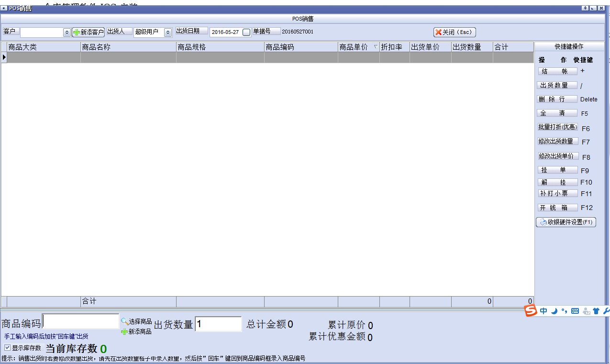Image resolution: width=610 pixels, height=364 pixels.
Task: Click the 关闭 (Esc) button
Action: coord(455,32)
